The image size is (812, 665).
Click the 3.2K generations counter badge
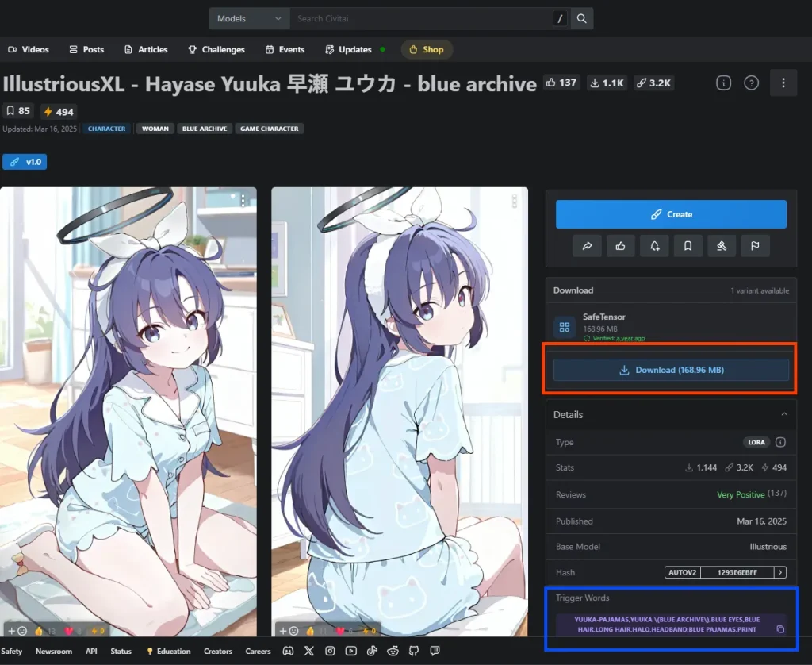653,83
